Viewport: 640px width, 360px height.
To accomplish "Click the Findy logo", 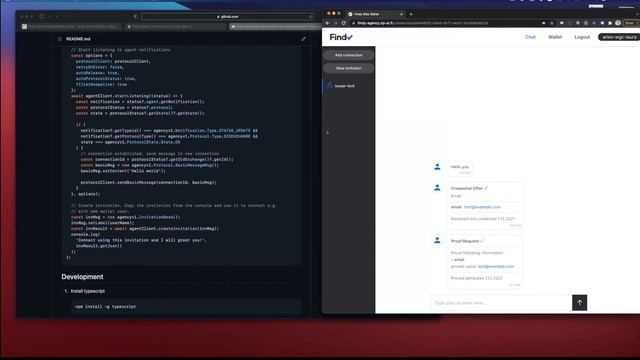I will coord(341,37).
